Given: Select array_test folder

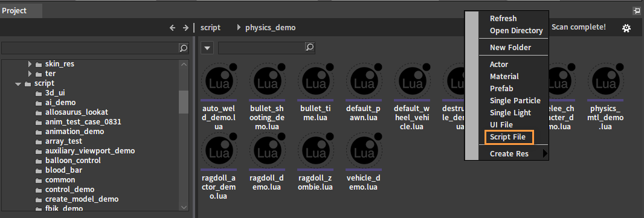Looking at the screenshot, I should (x=63, y=142).
